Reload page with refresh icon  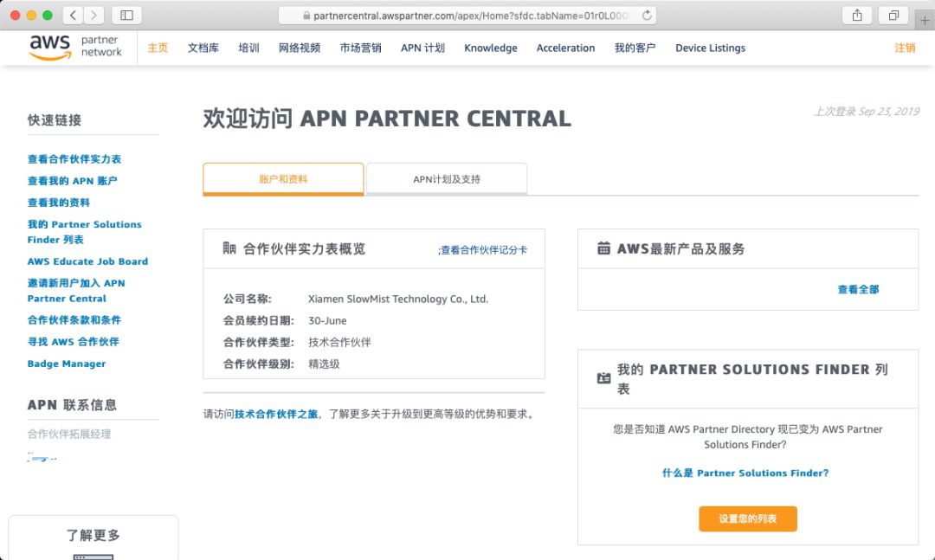tap(647, 16)
